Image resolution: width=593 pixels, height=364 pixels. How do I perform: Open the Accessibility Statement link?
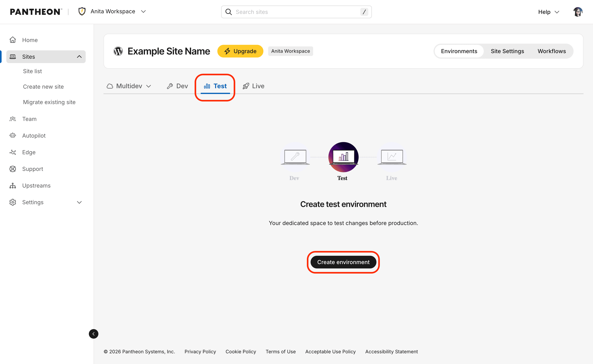(x=391, y=352)
